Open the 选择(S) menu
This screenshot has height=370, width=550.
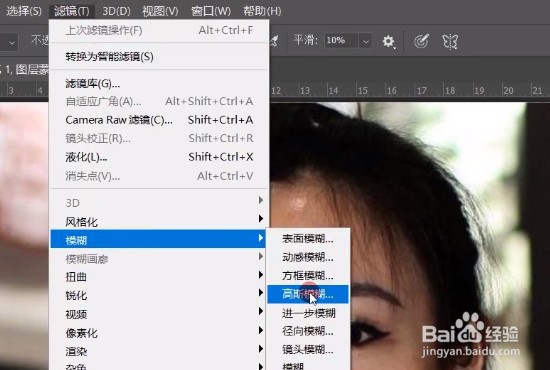24,11
